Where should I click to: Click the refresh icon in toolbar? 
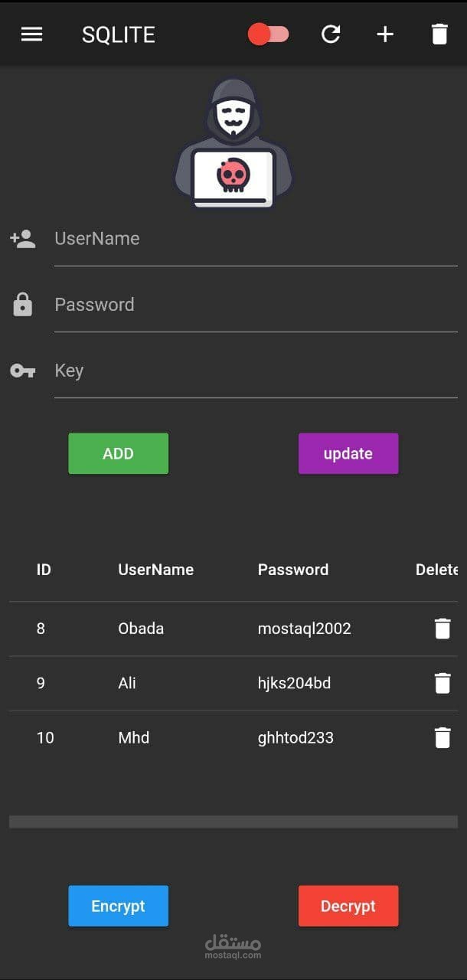click(331, 34)
